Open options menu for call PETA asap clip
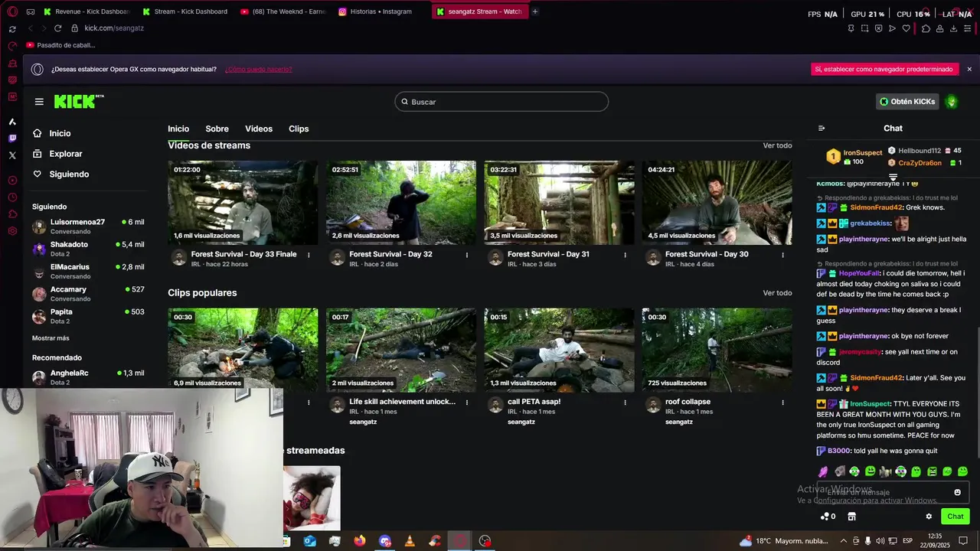The height and width of the screenshot is (551, 980). point(625,403)
